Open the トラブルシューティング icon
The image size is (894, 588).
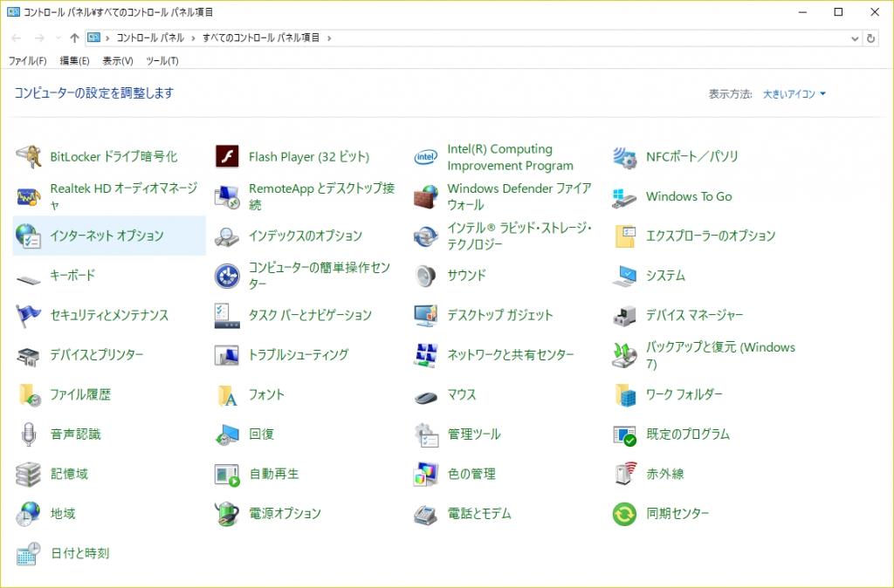pyautogui.click(x=227, y=355)
